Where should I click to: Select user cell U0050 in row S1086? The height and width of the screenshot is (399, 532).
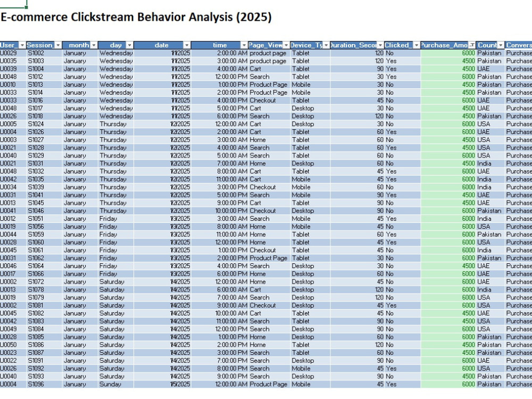click(x=13, y=345)
